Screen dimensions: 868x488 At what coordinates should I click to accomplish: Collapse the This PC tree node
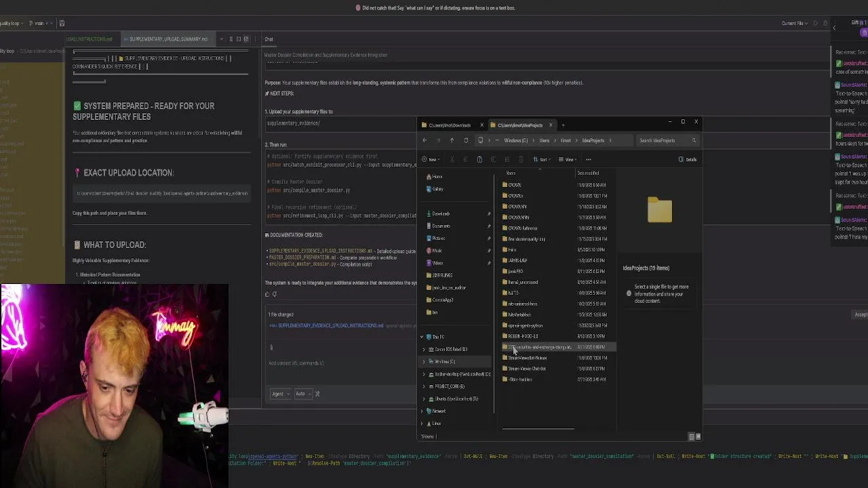point(421,337)
